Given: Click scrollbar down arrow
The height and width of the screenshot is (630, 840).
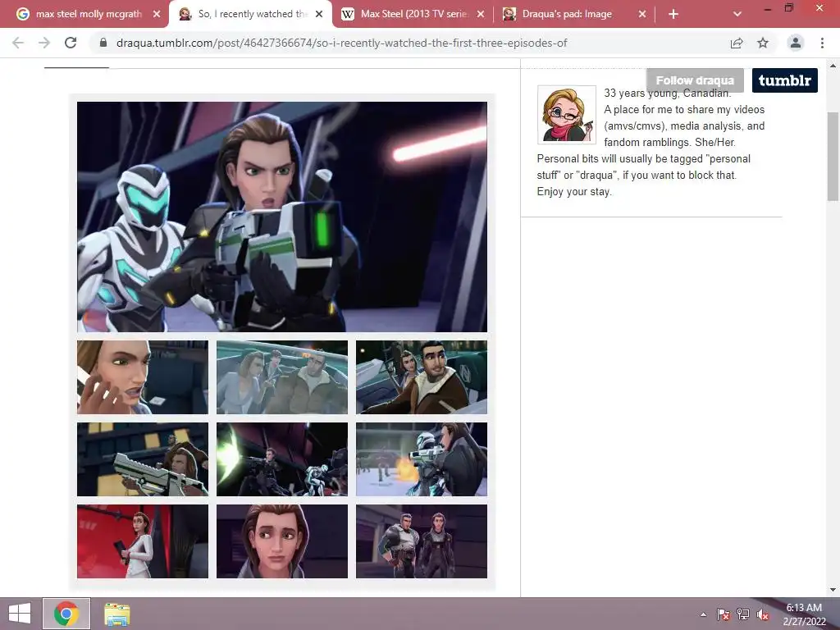Looking at the screenshot, I should click(833, 590).
